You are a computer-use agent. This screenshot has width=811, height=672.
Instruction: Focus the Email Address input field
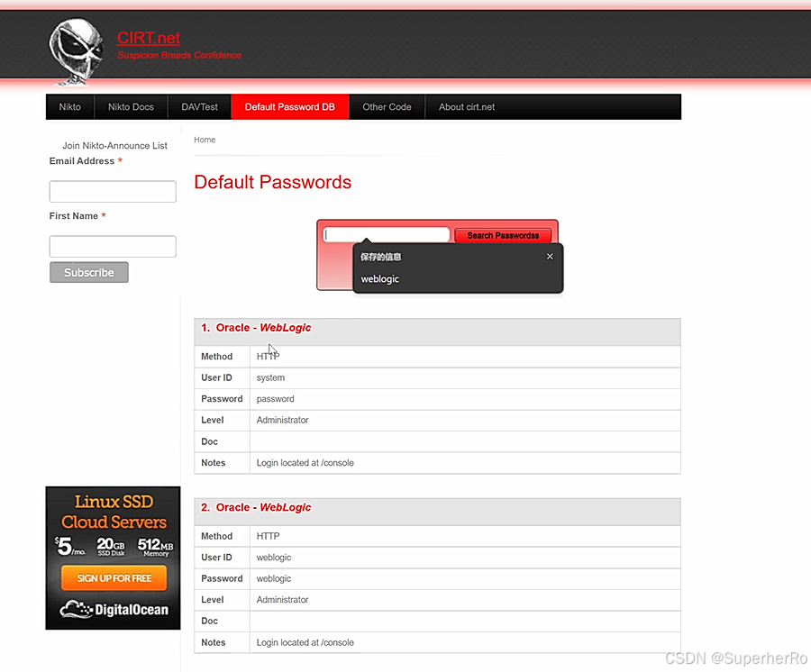coord(113,191)
